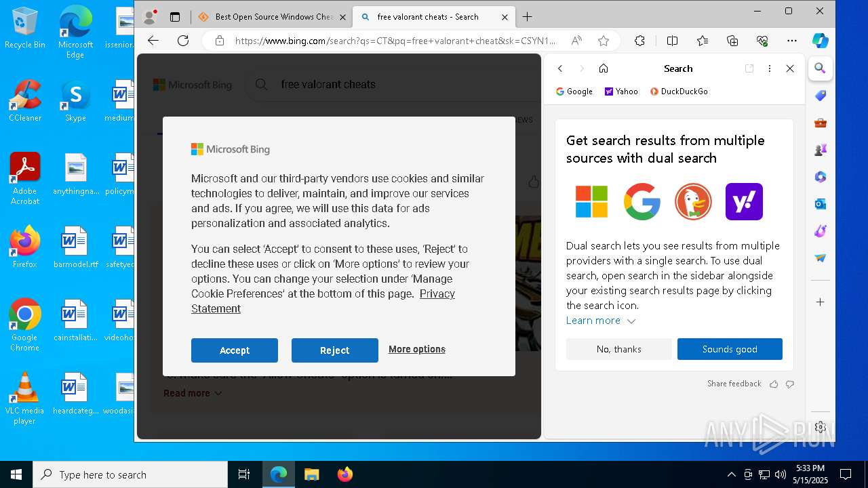Open More options for cookies
868x488 pixels.
(417, 349)
